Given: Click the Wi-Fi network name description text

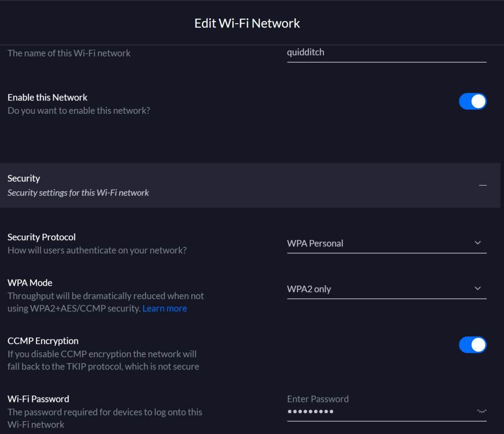Looking at the screenshot, I should click(69, 53).
